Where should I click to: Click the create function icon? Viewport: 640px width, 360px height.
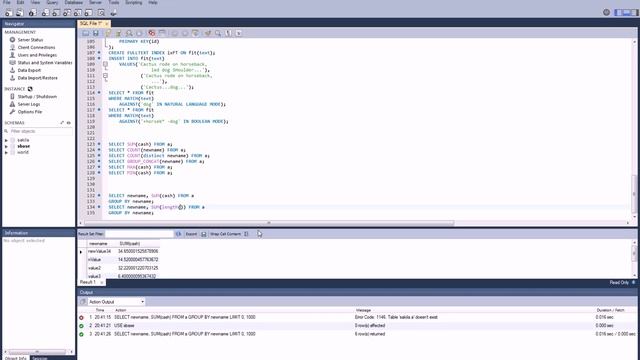click(x=88, y=13)
